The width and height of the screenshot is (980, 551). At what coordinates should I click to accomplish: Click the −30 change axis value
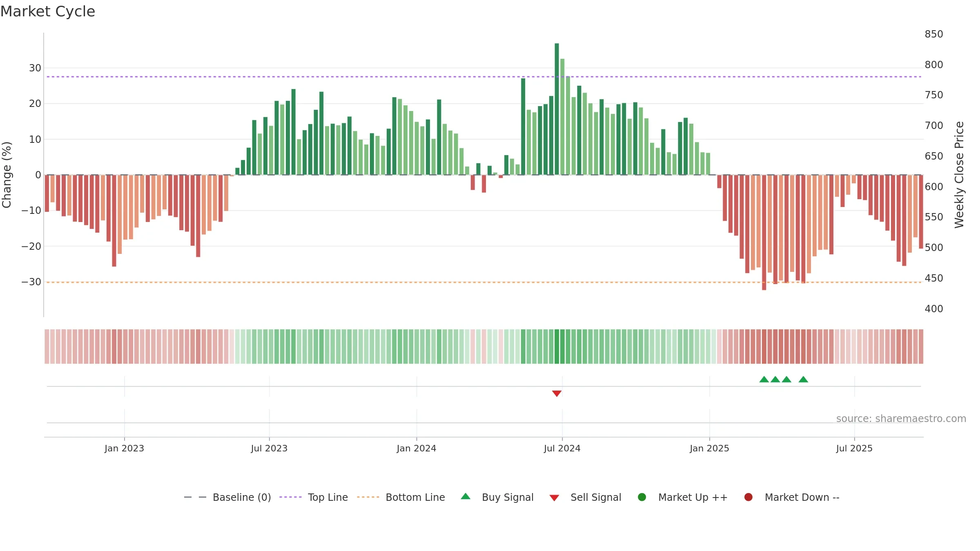tap(31, 282)
